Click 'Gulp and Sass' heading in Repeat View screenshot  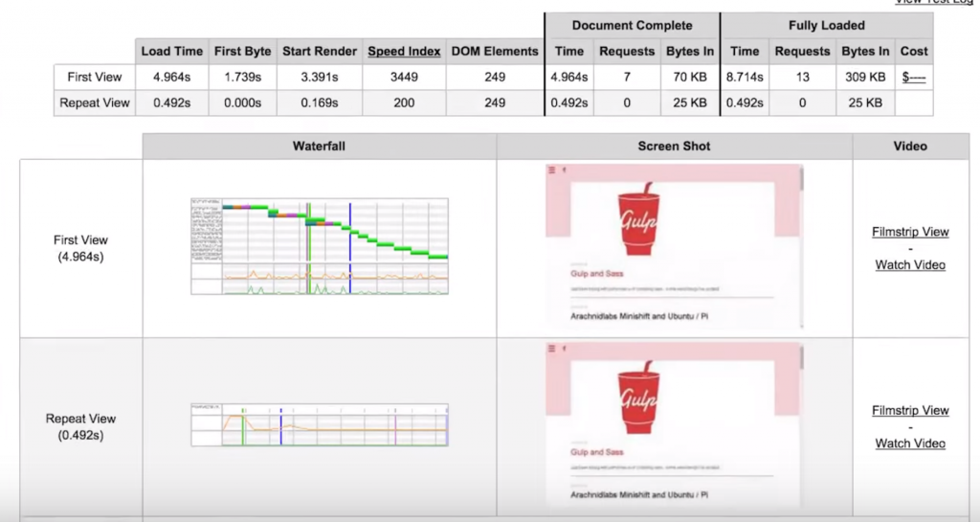coord(596,452)
